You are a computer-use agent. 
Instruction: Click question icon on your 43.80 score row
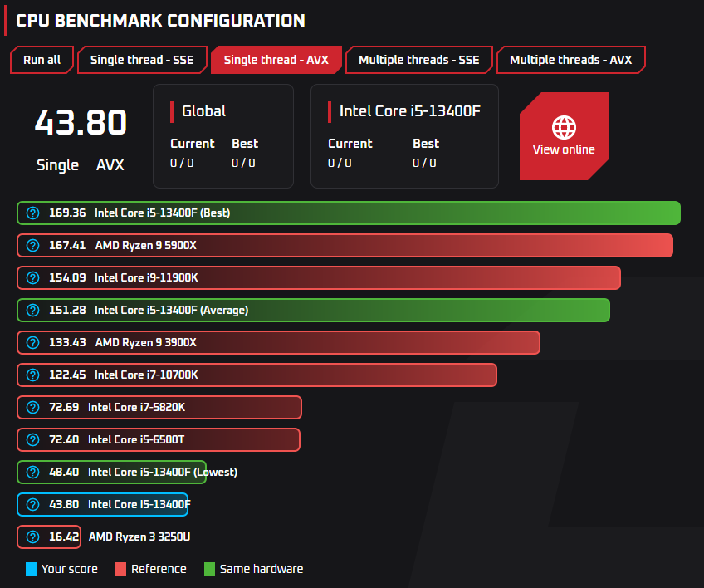[x=32, y=504]
